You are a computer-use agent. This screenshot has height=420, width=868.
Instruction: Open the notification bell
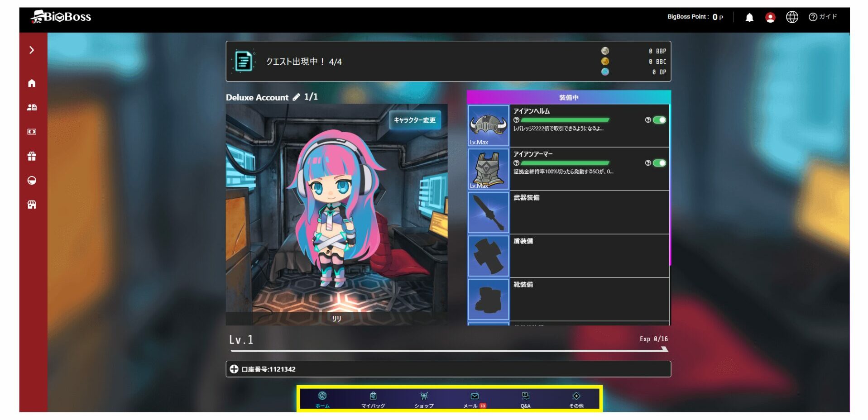pos(749,17)
